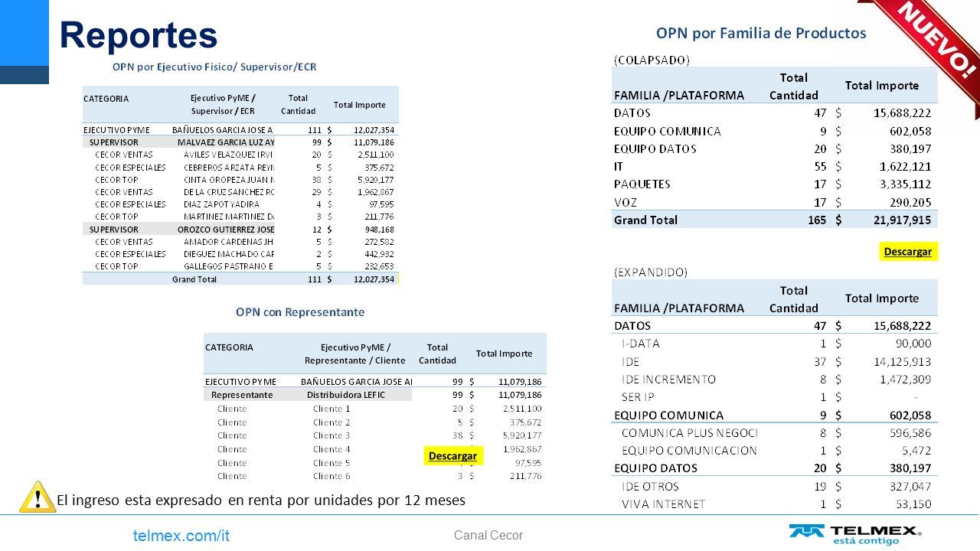Click the EQUIPO DATOS row in the expanded table
Image resolution: width=980 pixels, height=551 pixels.
[774, 468]
